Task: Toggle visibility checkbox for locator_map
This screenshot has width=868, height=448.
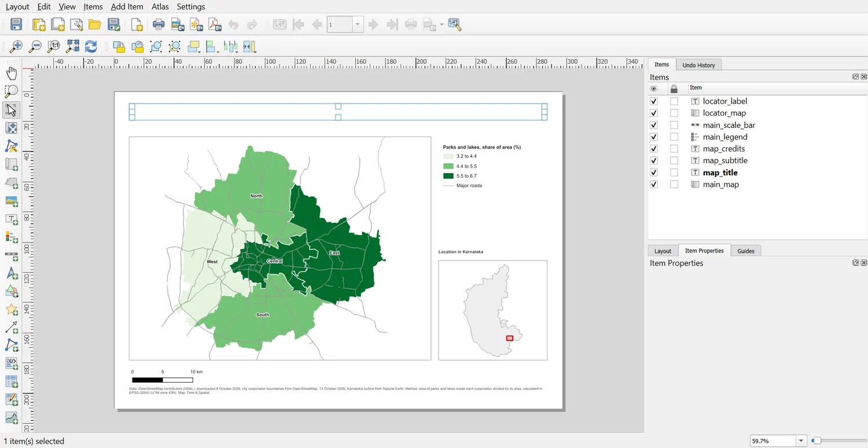Action: (x=654, y=113)
